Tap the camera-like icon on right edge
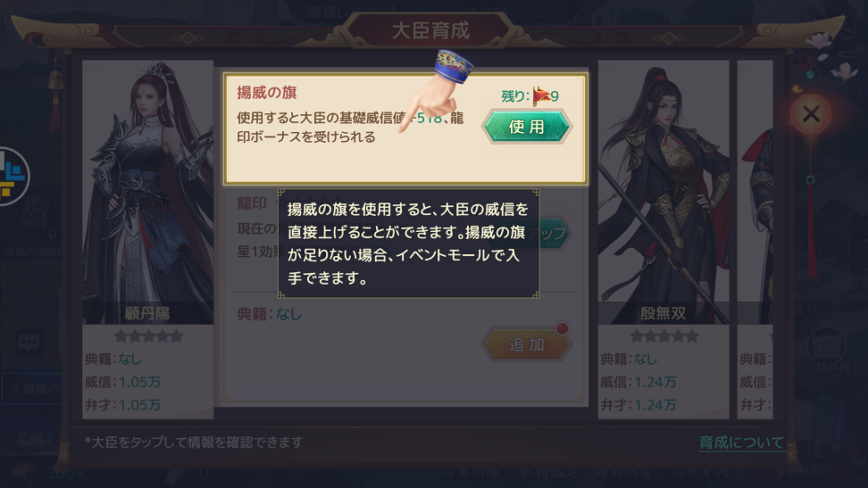Screen dimensions: 868x488 pos(825,346)
